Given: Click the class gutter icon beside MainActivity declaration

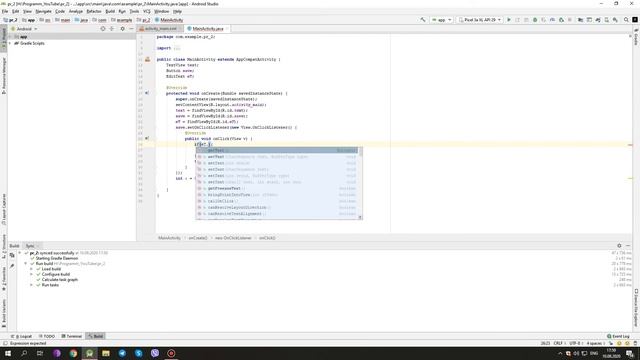Looking at the screenshot, I should tap(147, 59).
